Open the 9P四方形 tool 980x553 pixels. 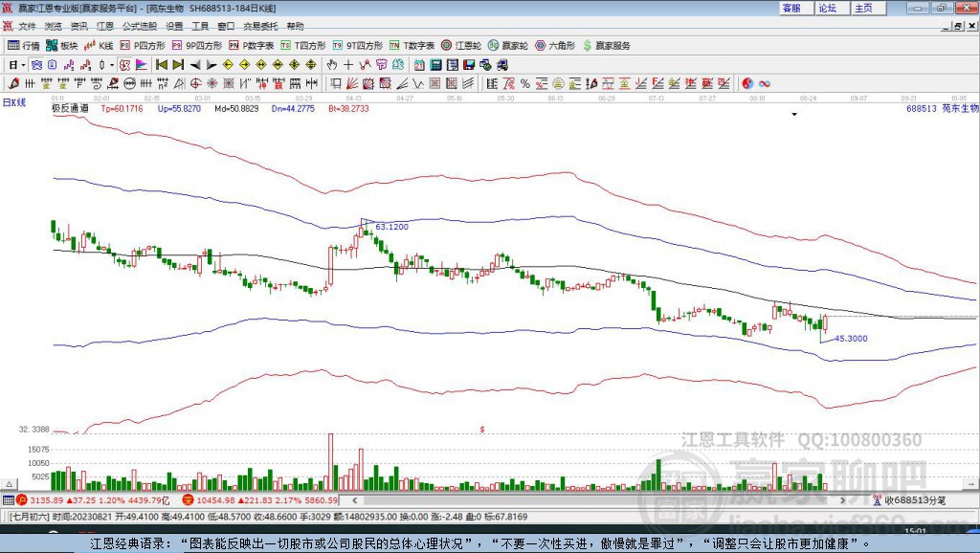197,46
